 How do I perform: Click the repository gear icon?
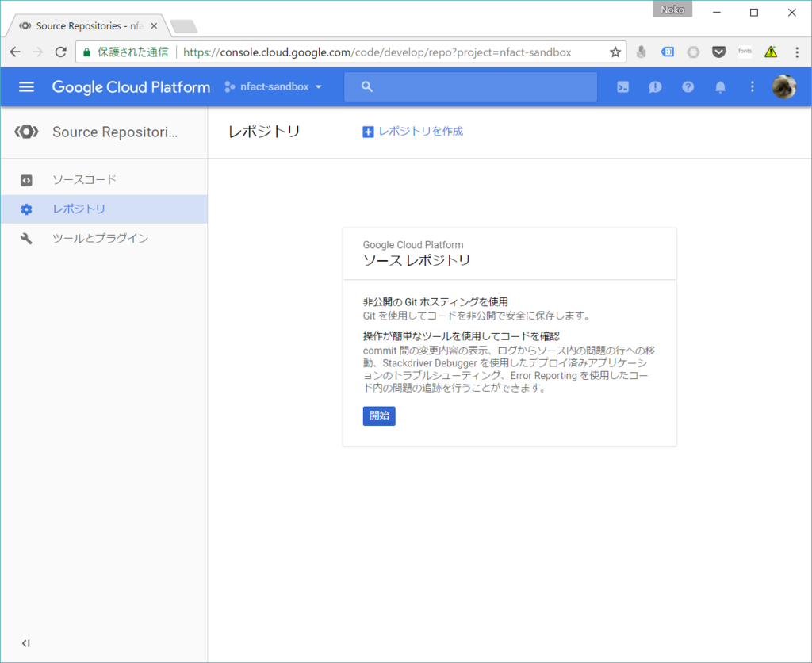tap(26, 209)
